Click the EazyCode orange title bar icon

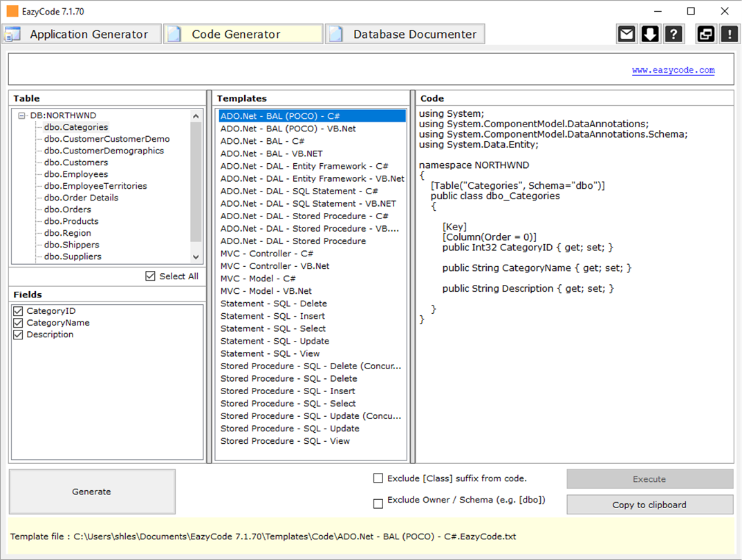12,11
